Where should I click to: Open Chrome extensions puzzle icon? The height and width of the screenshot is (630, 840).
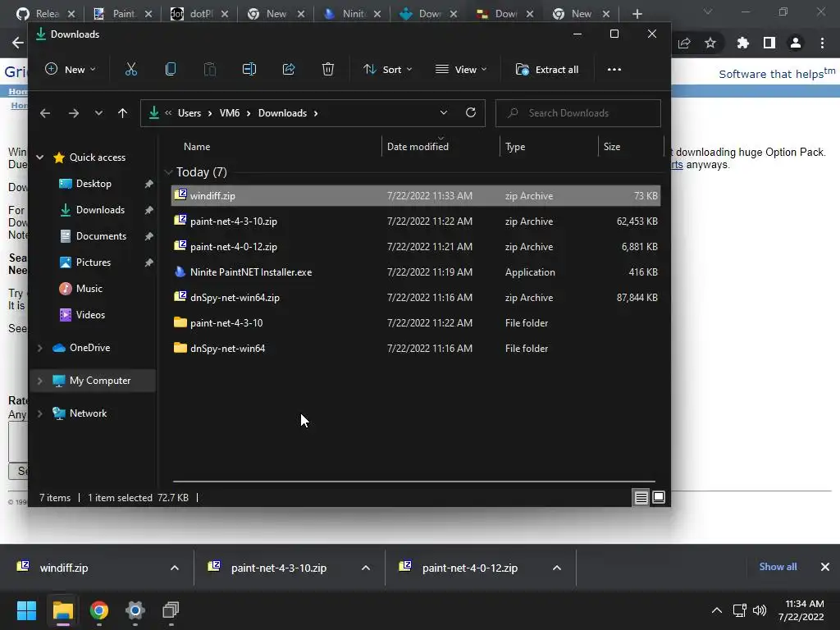click(743, 43)
